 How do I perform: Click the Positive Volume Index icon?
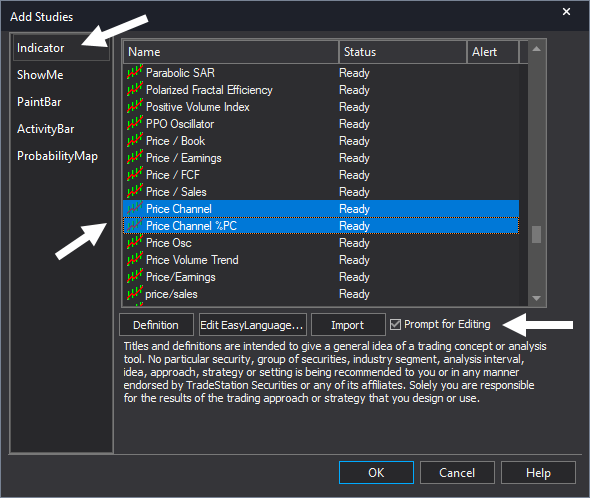[135, 106]
